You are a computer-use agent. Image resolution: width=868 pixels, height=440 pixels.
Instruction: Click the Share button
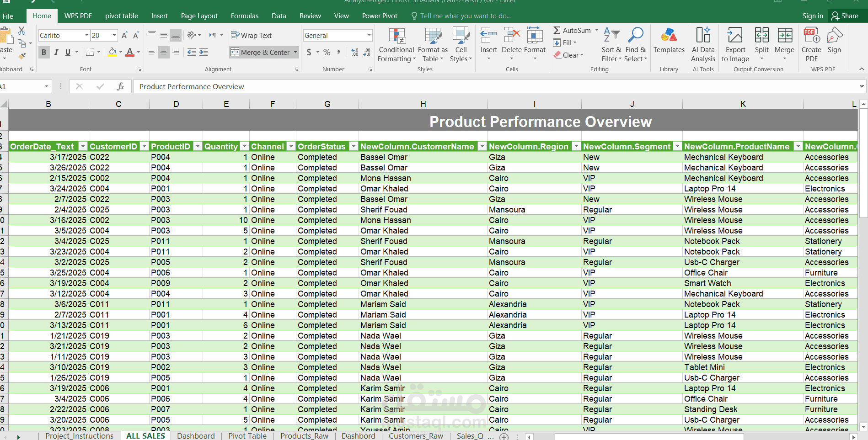click(x=845, y=16)
